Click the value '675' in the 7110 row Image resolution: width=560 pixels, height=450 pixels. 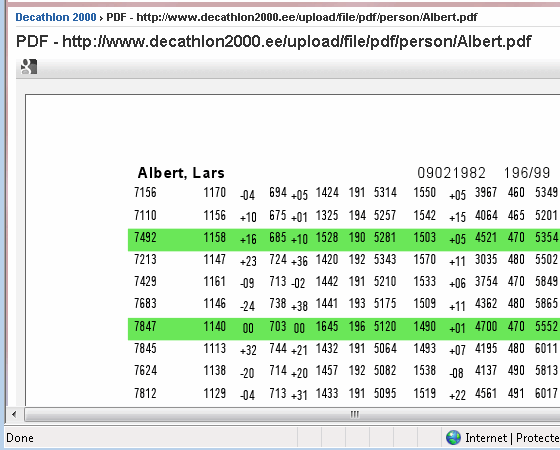(x=278, y=215)
